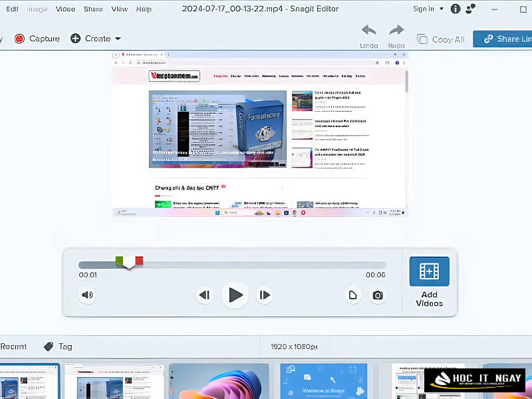Select the first tray thumbnail with blue border

pyautogui.click(x=30, y=381)
